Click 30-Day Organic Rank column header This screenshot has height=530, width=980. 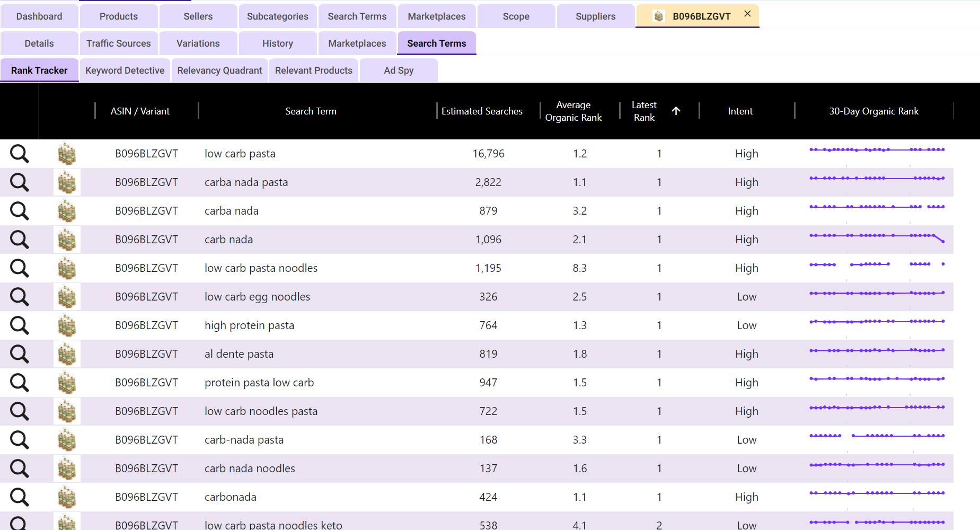click(873, 111)
